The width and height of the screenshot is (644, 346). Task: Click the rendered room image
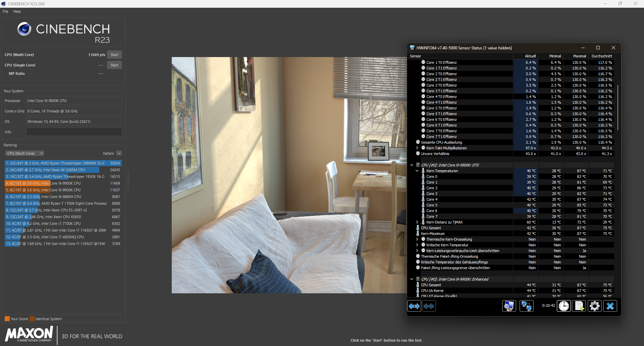click(x=289, y=175)
